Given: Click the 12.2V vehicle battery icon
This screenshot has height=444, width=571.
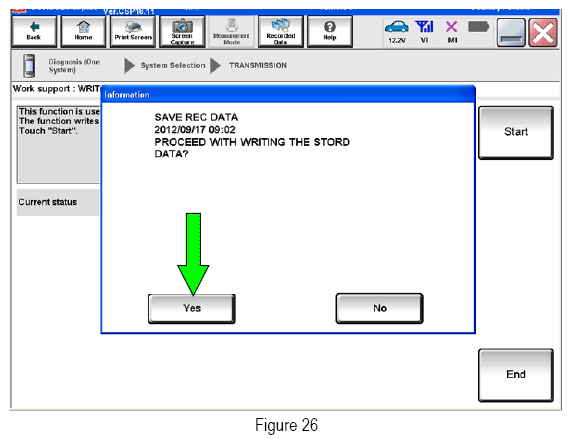Looking at the screenshot, I should [x=397, y=32].
